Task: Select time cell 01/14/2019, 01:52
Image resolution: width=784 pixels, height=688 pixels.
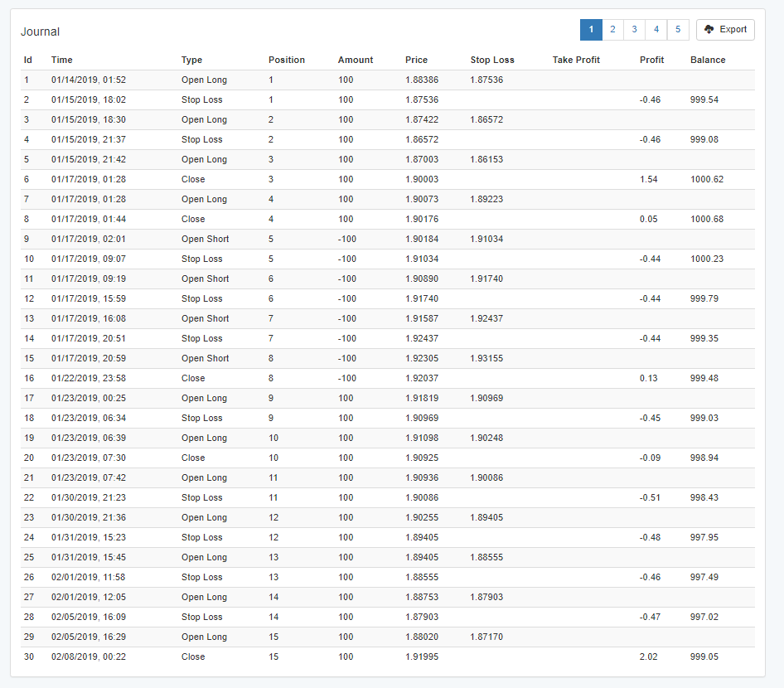Action: pos(89,80)
